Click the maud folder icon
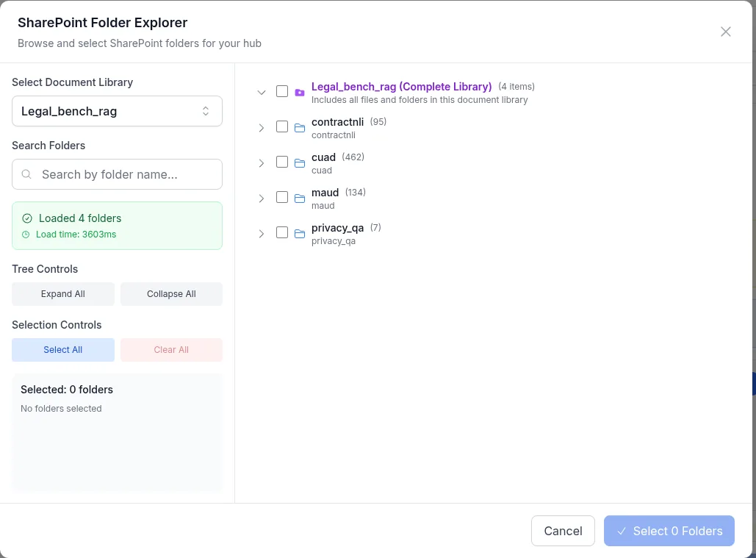 (300, 198)
